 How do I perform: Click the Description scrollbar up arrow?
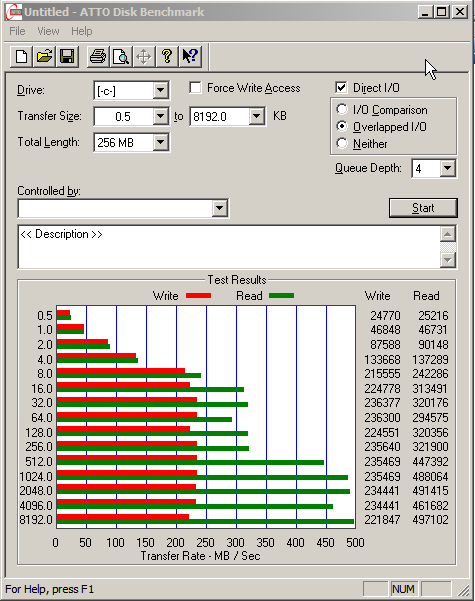448,234
